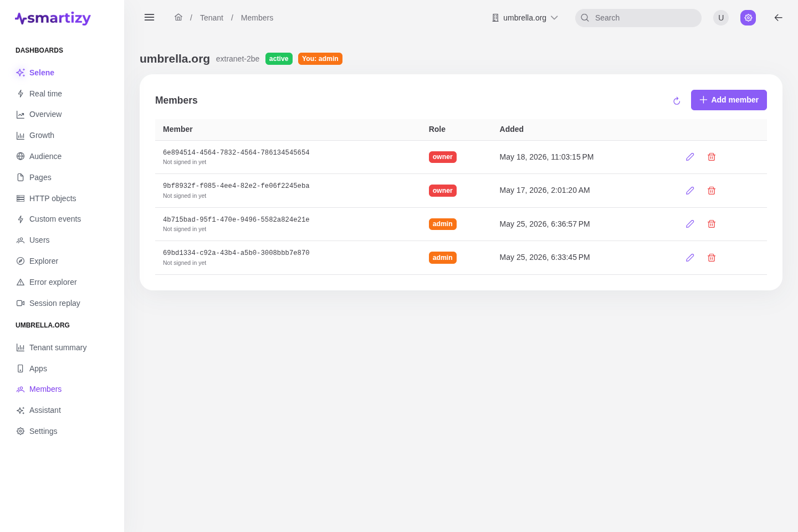Delete member 9bf8932f-f085-4ee4
This screenshot has width=798, height=532.
pos(712,191)
